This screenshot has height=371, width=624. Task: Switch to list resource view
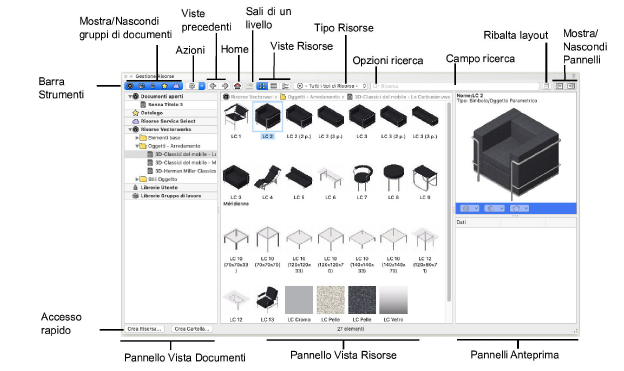[274, 86]
